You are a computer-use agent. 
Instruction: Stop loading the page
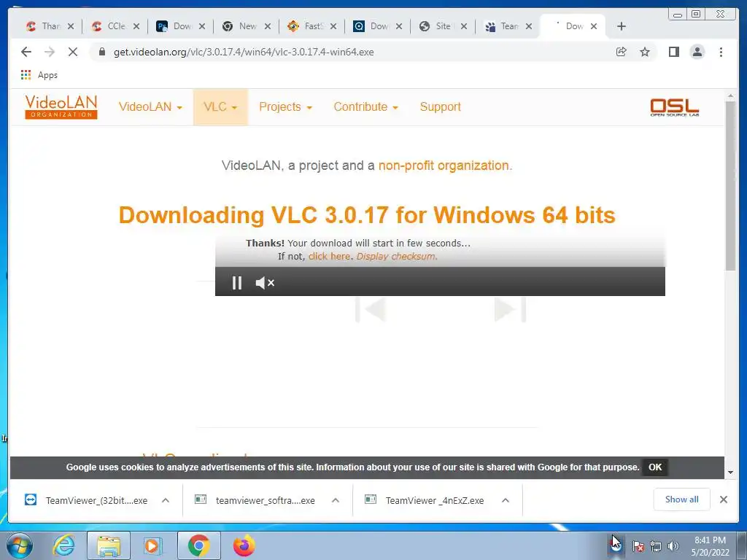[73, 52]
